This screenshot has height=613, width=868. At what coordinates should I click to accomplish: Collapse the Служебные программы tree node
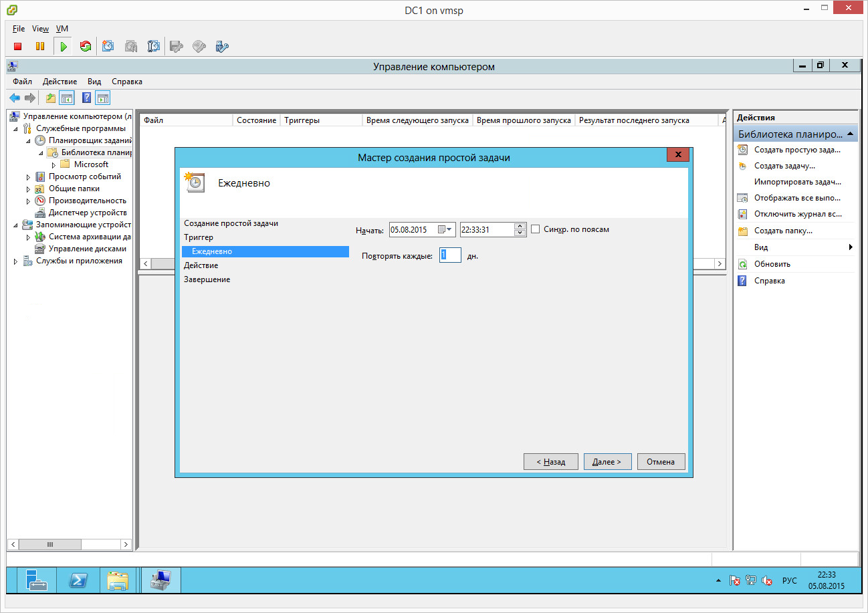coord(15,128)
